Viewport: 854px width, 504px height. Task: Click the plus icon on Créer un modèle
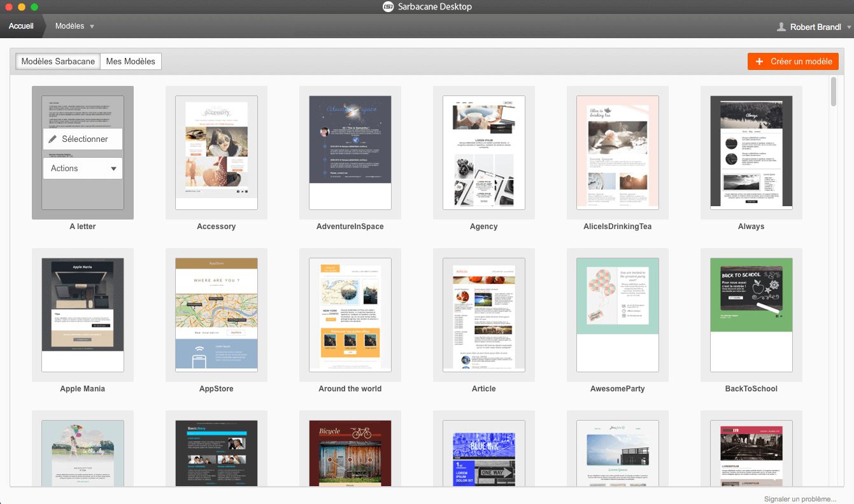point(759,62)
